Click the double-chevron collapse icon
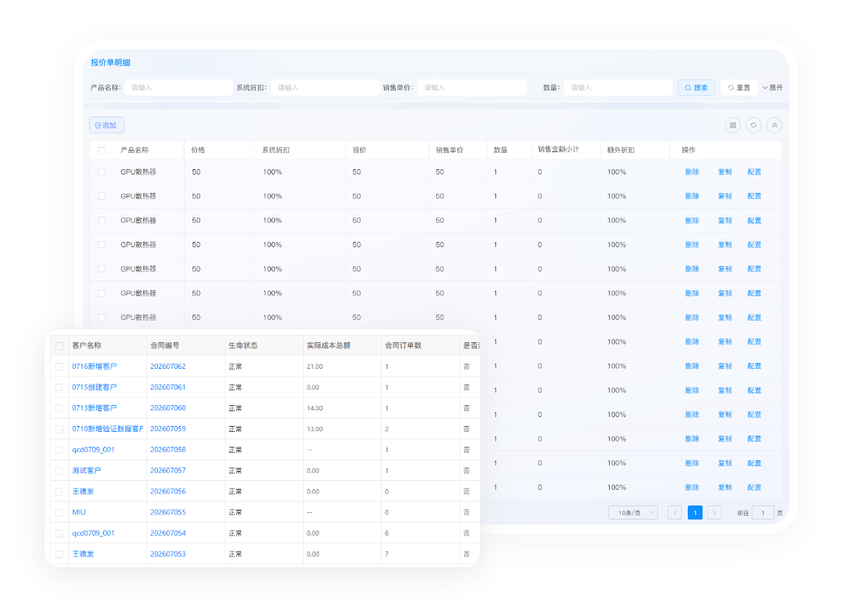 [775, 125]
